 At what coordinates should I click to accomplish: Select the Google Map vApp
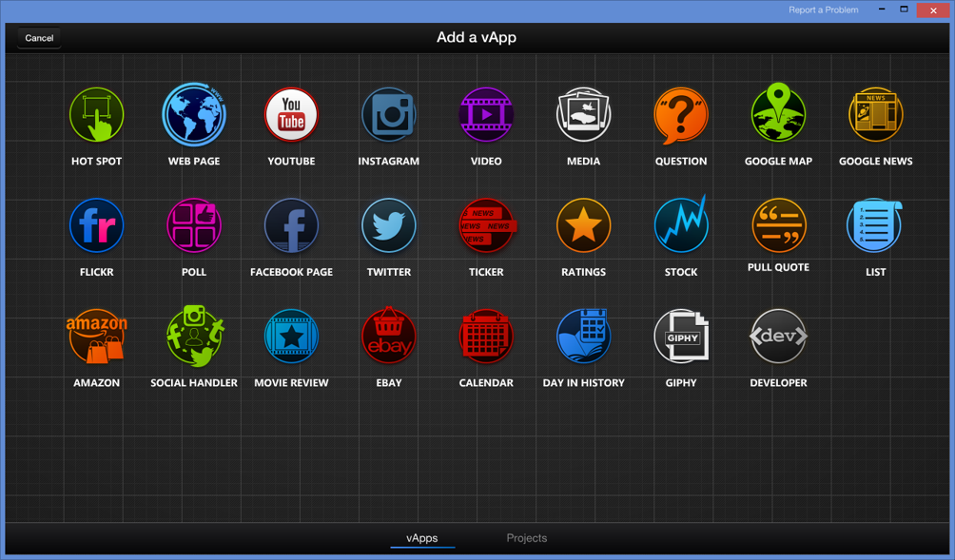tap(778, 115)
